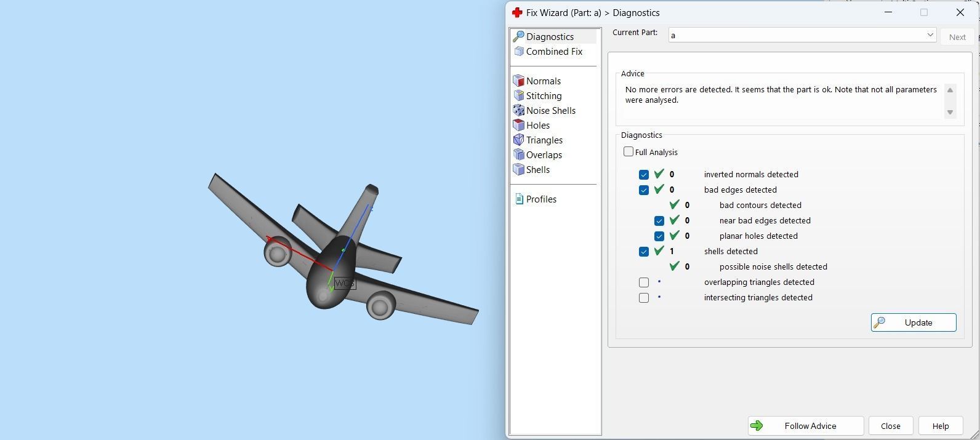Select the Shells page label
Viewport: 980px width, 440px height.
pos(538,170)
